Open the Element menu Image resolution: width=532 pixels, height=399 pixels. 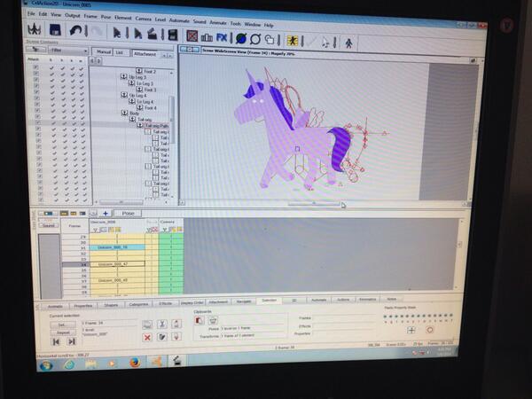(x=123, y=18)
